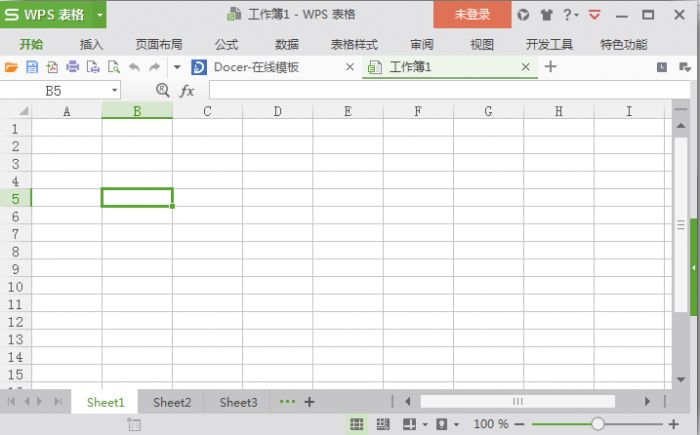Open the eye protection mode dropdown arrow
The height and width of the screenshot is (435, 700).
[456, 424]
